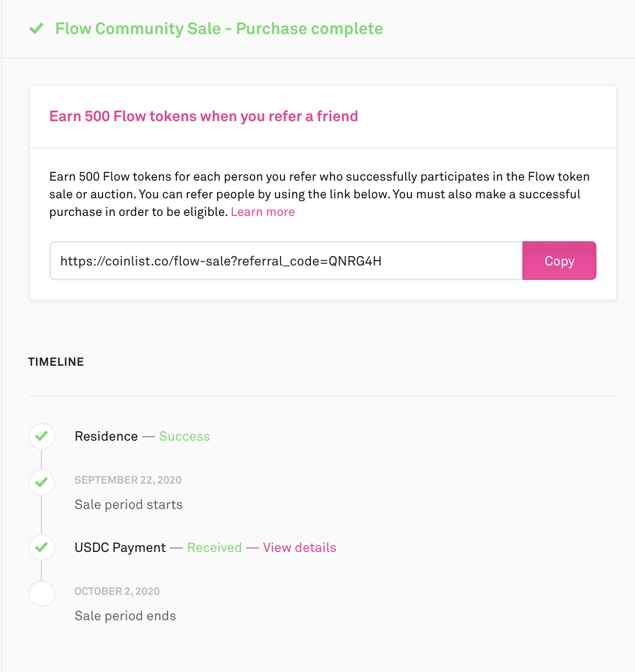Click the OCTOBER 2, 2020 date label

click(117, 591)
